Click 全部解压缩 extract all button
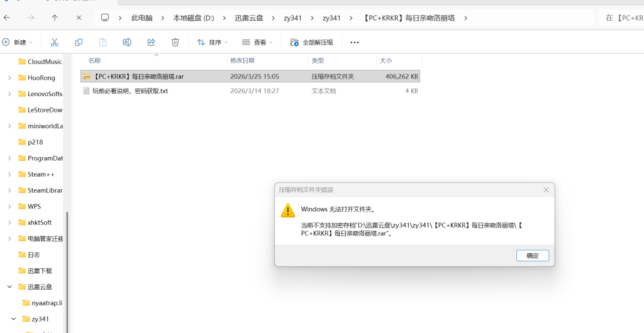The image size is (644, 333). point(312,42)
